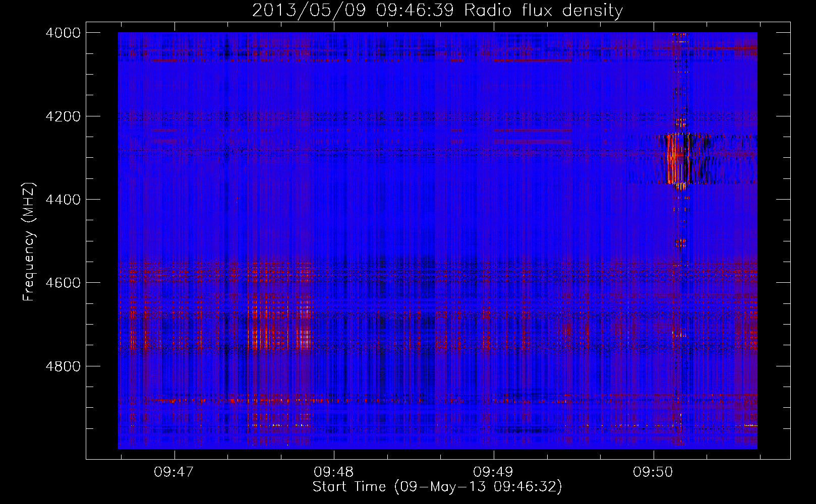Click the plot title "2013/05/09 09:46:39 Radio flux density"
Screen dimensions: 816x504
437,10
